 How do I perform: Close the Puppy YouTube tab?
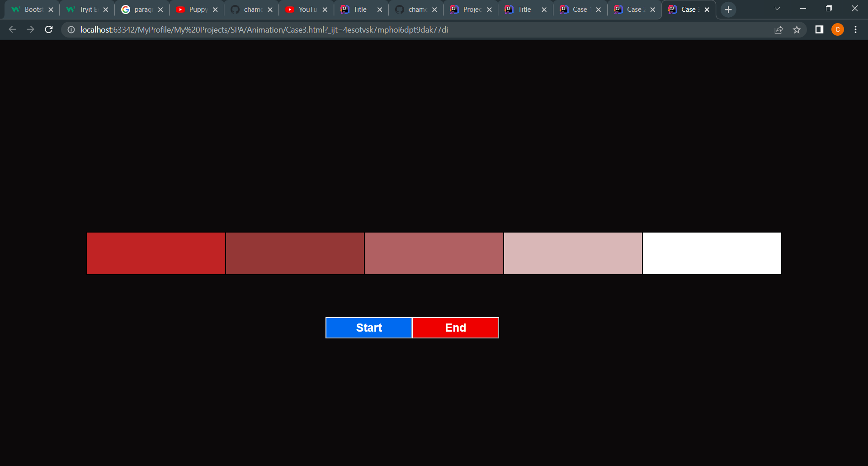(215, 10)
